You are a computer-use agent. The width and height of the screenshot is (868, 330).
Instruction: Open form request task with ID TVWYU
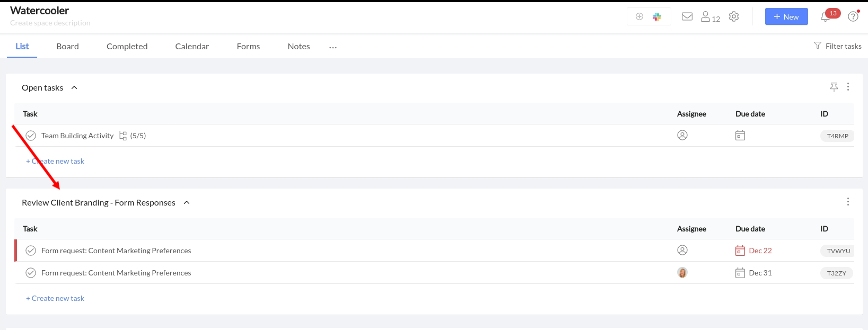116,251
